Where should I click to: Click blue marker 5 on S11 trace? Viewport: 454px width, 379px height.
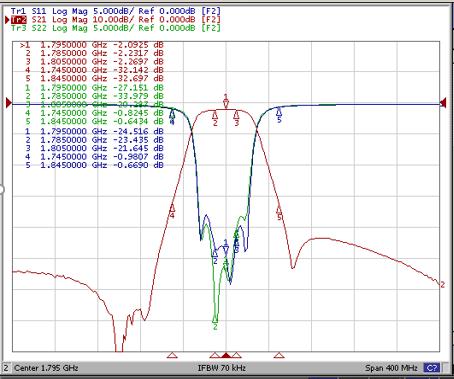(279, 115)
